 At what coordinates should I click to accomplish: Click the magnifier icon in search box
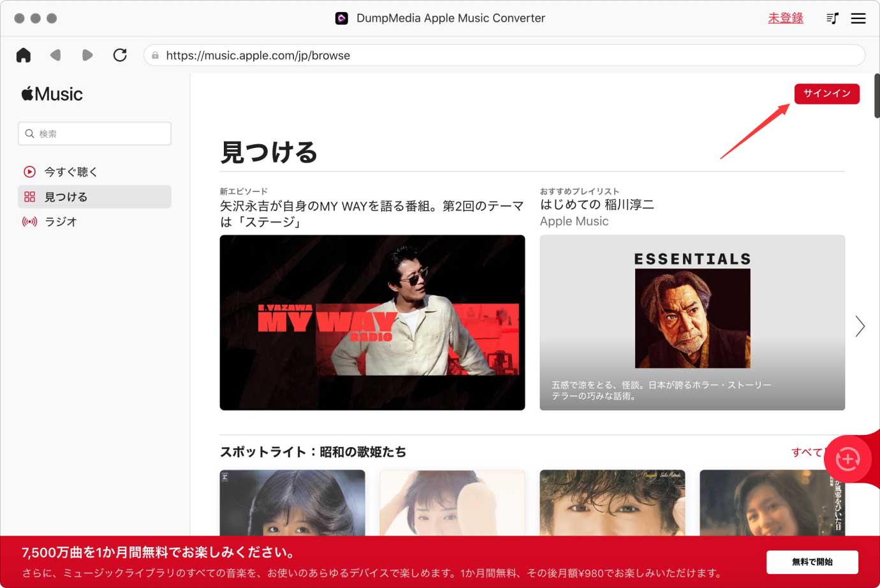(29, 133)
